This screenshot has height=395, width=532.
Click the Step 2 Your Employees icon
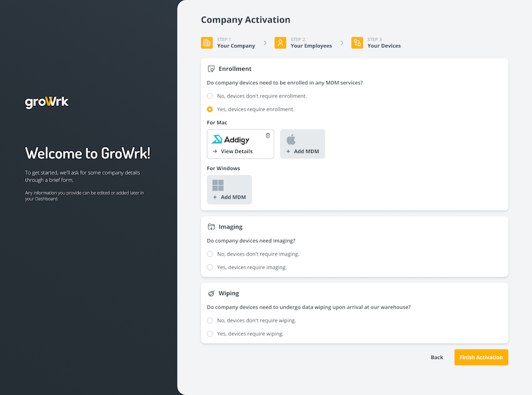(x=280, y=42)
